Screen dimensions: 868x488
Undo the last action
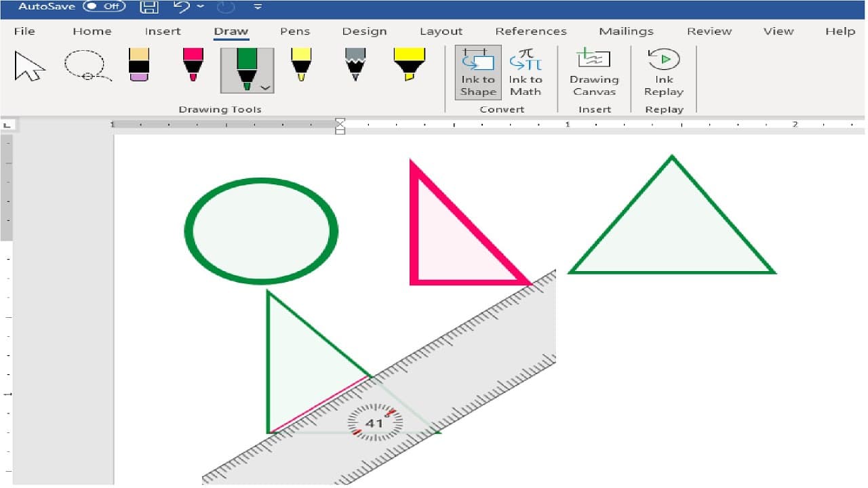tap(182, 7)
